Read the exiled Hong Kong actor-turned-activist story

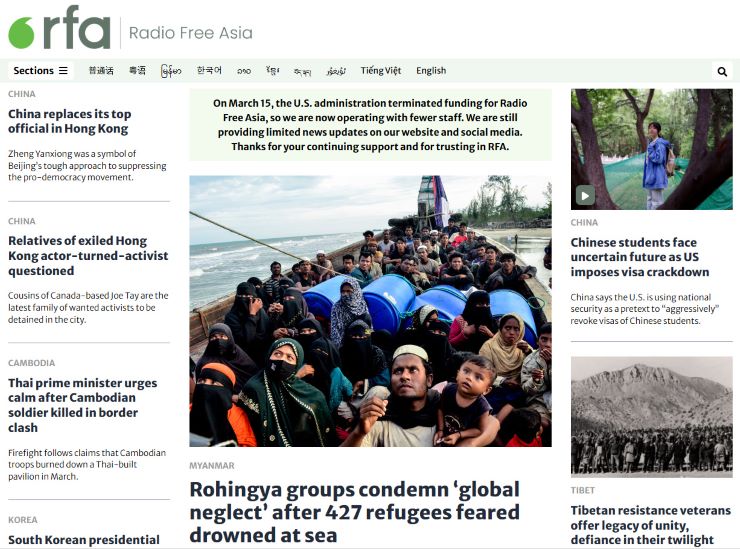88,255
